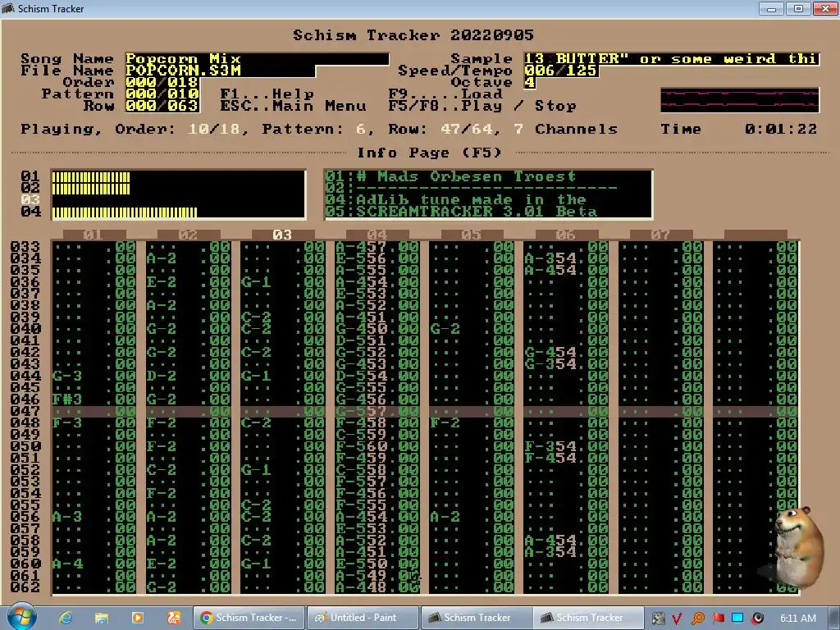Screen dimensions: 840x630
Task: Click note G-3 on row 044
Action: tap(67, 376)
